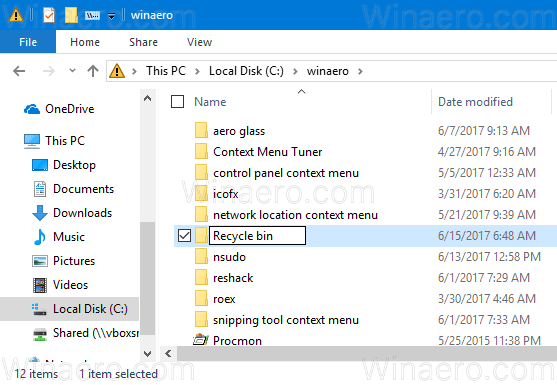Expand the chevron after winaero breadcrumb
The image size is (557, 385).
[360, 71]
